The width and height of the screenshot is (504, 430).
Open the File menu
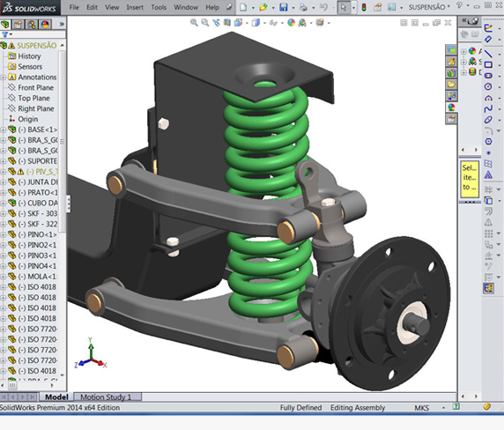pos(74,7)
